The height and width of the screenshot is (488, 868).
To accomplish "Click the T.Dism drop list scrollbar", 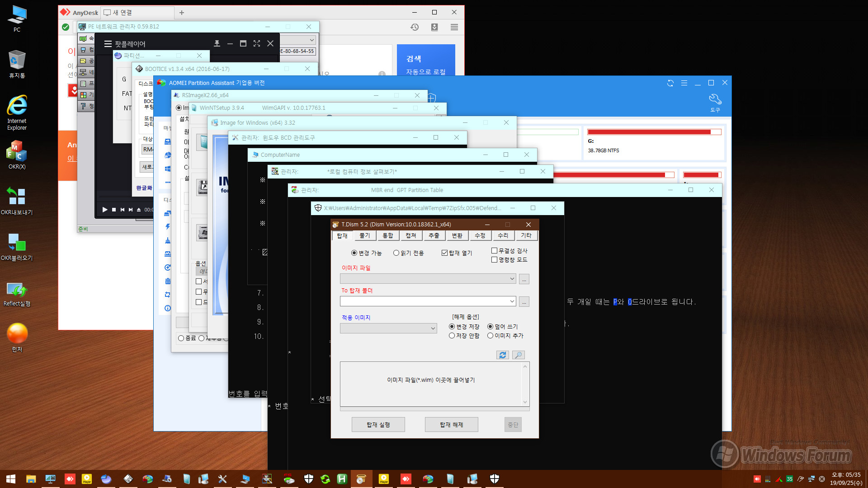I will pos(525,384).
